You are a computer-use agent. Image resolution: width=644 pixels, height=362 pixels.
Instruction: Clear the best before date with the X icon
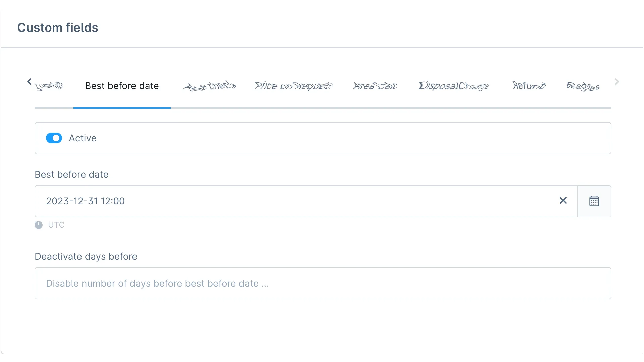(x=563, y=201)
